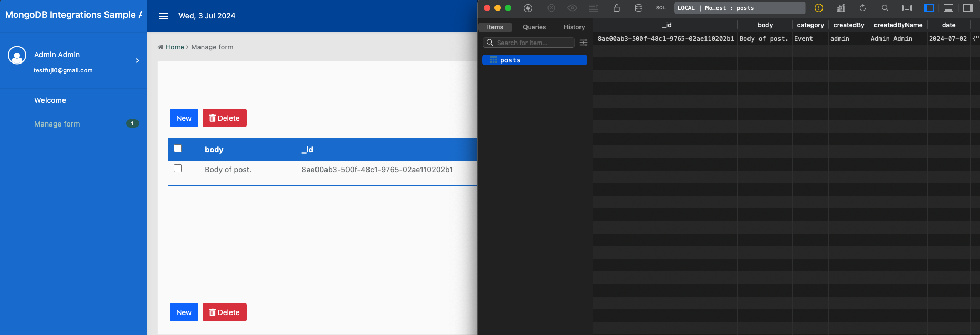Open the metrics chart icon in TablePlus
This screenshot has height=335, width=980.
pos(841,8)
